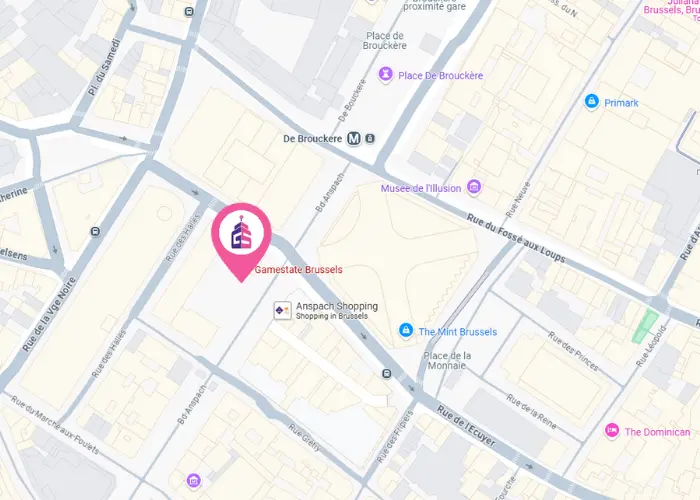Select the Place de la Monnaie label

[x=447, y=361]
